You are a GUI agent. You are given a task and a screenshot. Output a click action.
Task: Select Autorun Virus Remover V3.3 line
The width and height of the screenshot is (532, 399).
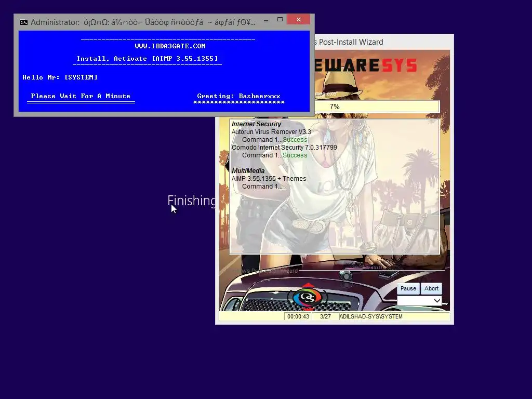pos(271,132)
